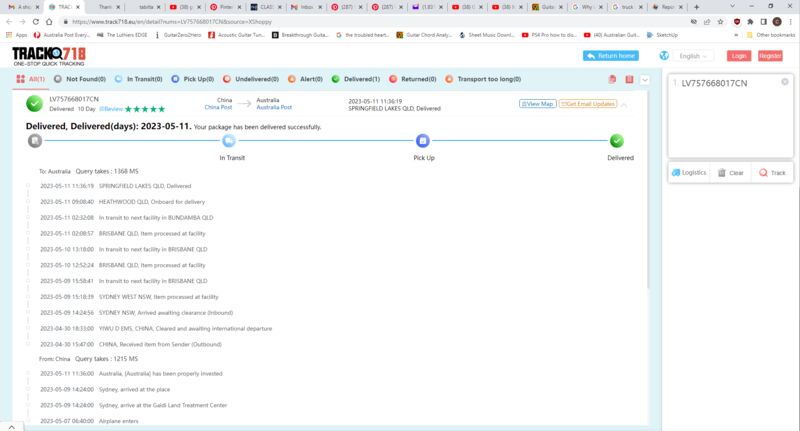
Task: Click the Clear button
Action: point(731,172)
